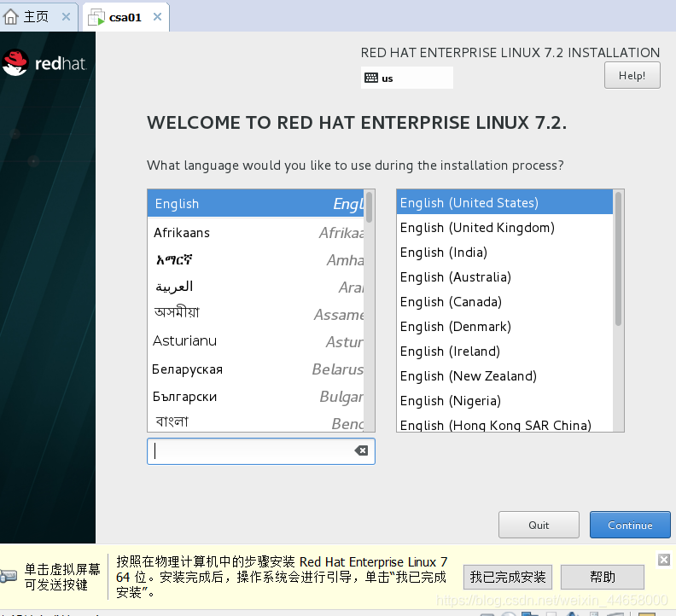Choose English (United States) locale
This screenshot has width=676, height=616.
click(x=504, y=202)
